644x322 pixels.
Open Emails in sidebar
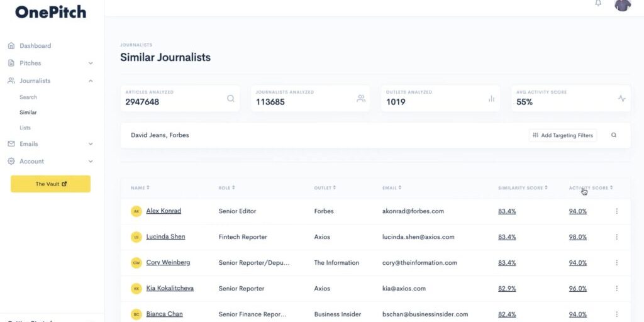coord(29,144)
